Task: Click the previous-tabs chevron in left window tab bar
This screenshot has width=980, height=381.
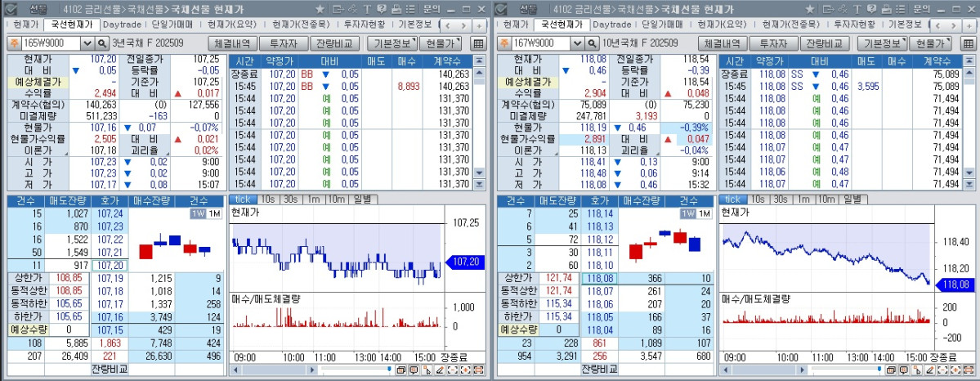Action: click(x=449, y=25)
